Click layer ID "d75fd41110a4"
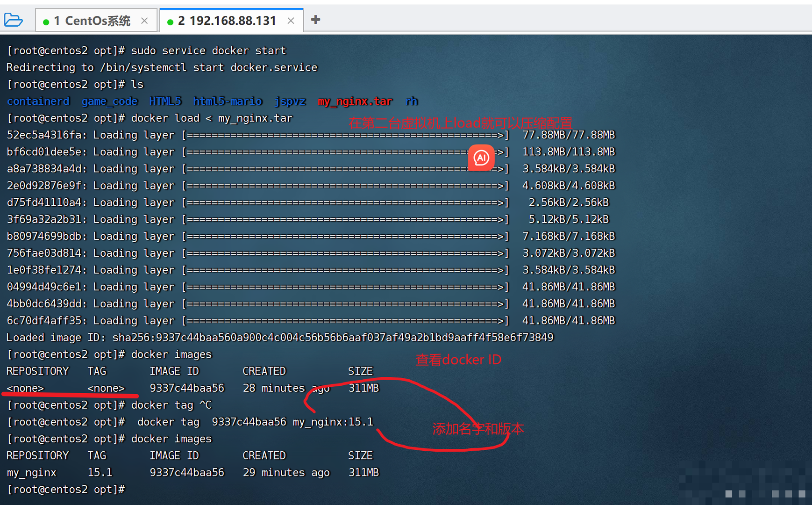The image size is (812, 505). tap(44, 202)
